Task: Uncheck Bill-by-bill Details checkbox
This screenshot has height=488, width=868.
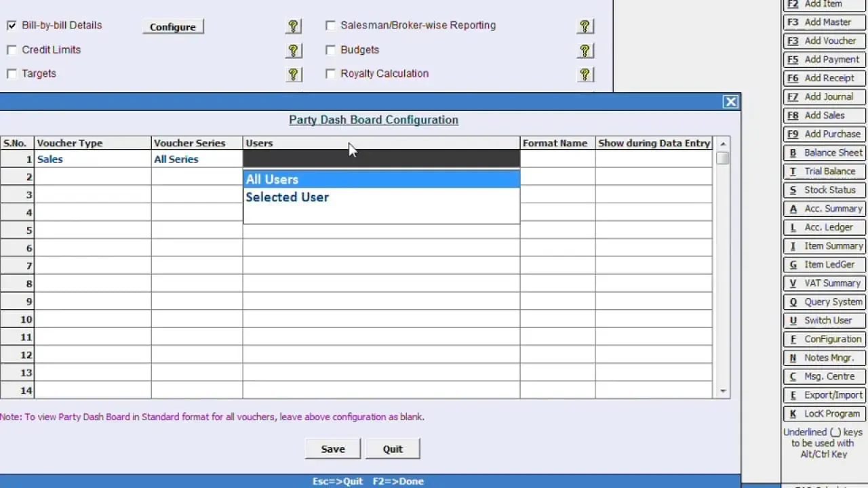Action: click(x=12, y=26)
